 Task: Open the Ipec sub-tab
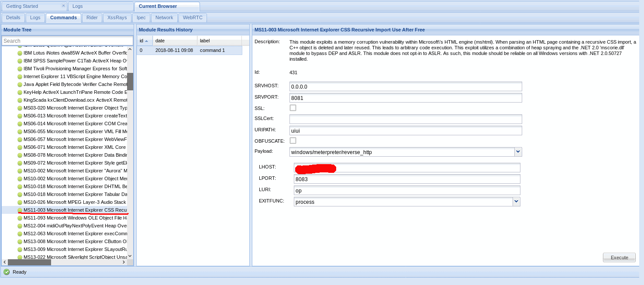click(141, 17)
